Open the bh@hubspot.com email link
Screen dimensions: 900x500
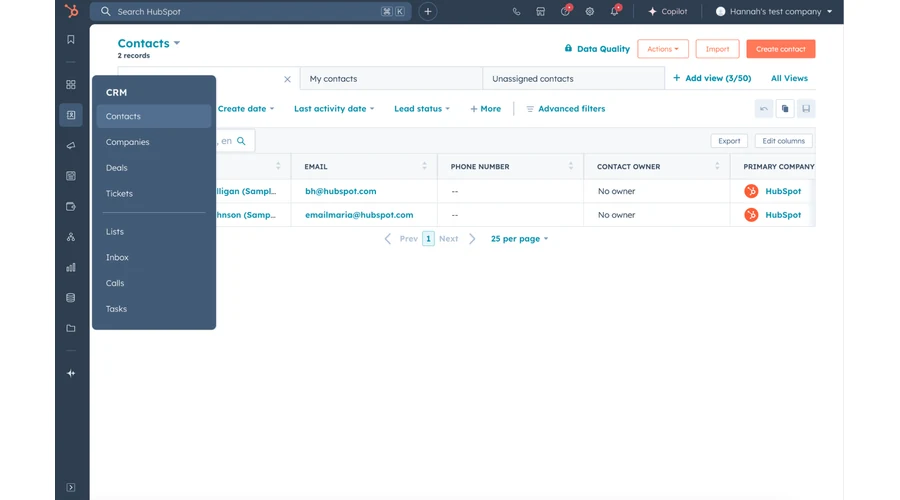[x=340, y=191]
